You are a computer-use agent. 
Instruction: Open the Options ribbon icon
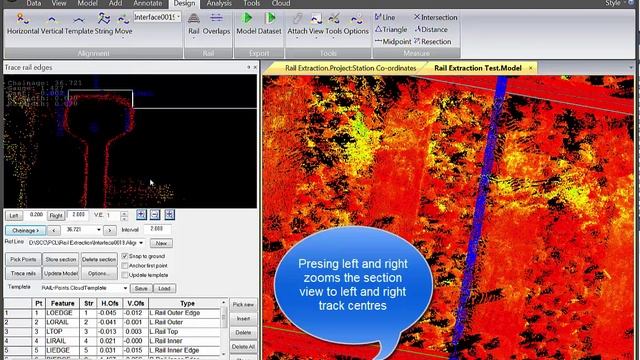(x=356, y=24)
